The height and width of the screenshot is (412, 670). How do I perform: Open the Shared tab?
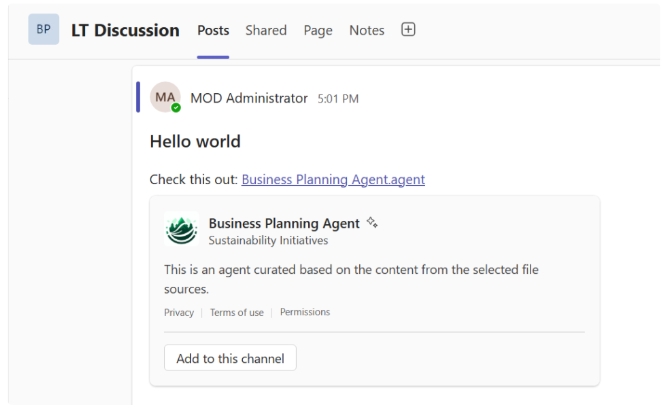tap(267, 31)
